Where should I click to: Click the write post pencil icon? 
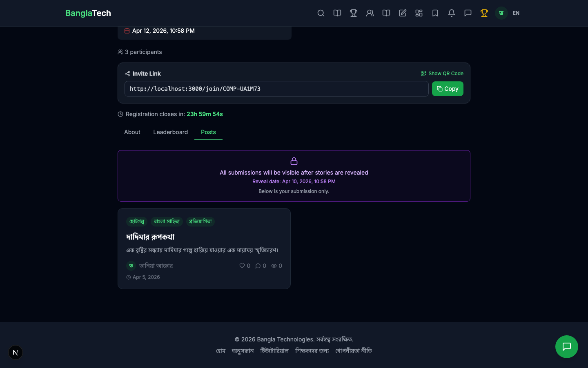point(403,13)
